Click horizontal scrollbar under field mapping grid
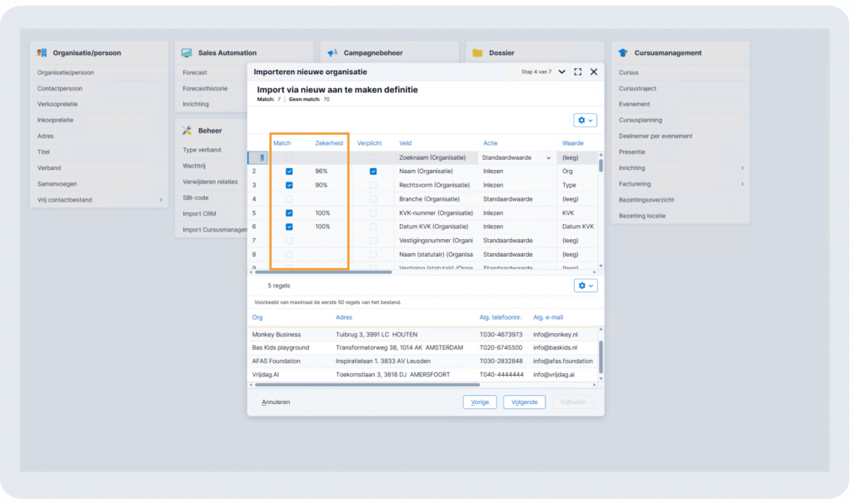 (323, 272)
